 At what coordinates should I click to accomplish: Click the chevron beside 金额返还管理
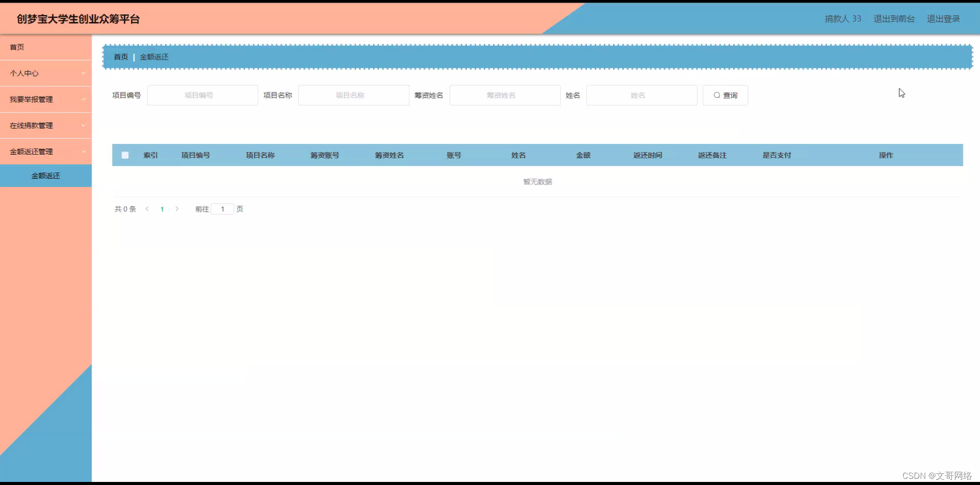click(83, 151)
